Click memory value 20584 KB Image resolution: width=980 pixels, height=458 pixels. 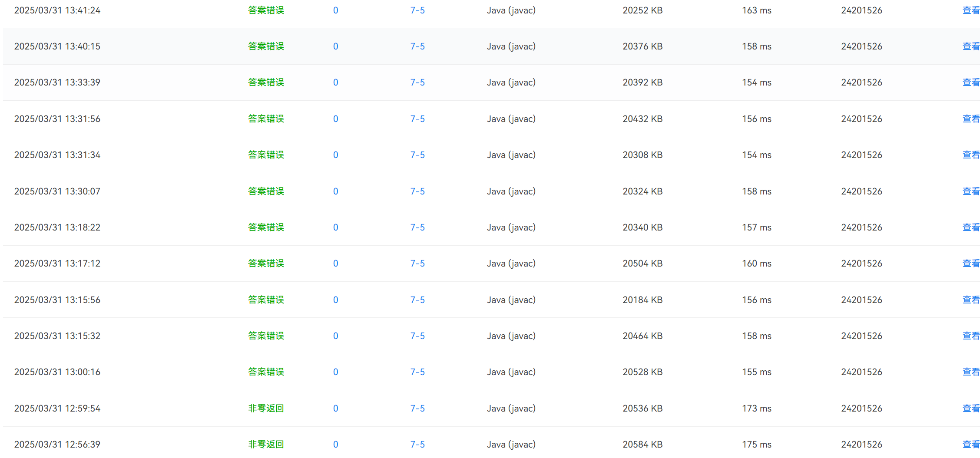642,445
